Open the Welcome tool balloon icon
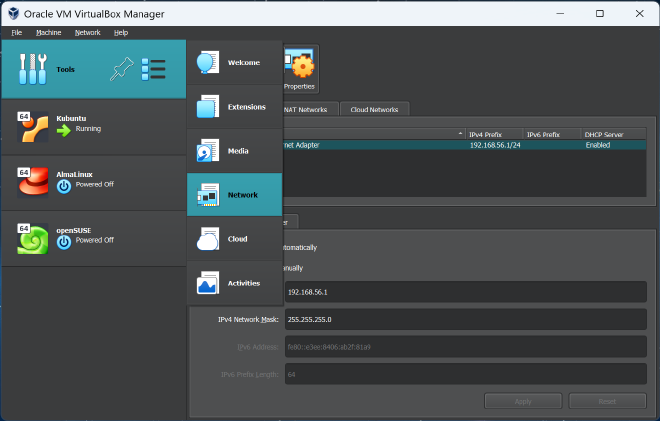This screenshot has height=421, width=660. click(x=208, y=63)
